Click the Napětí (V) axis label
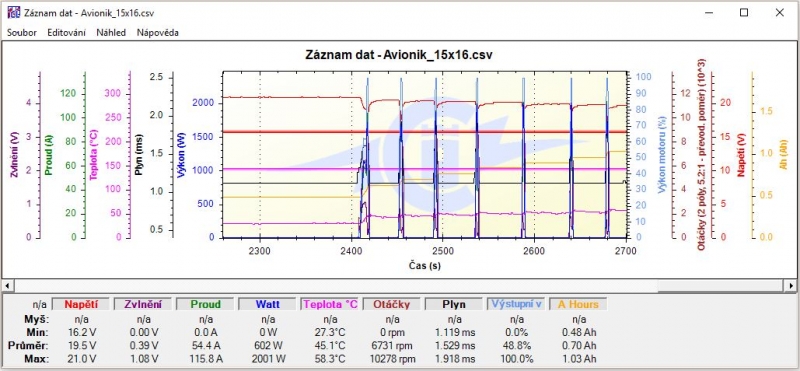 click(x=742, y=155)
